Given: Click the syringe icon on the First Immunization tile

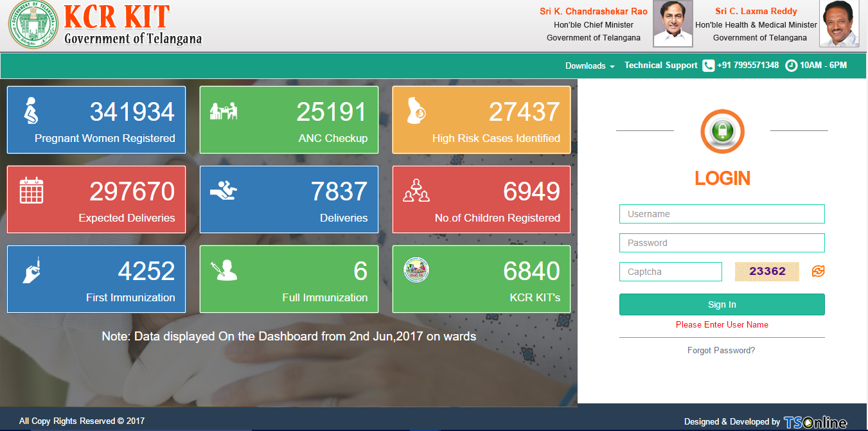Looking at the screenshot, I should (x=31, y=270).
